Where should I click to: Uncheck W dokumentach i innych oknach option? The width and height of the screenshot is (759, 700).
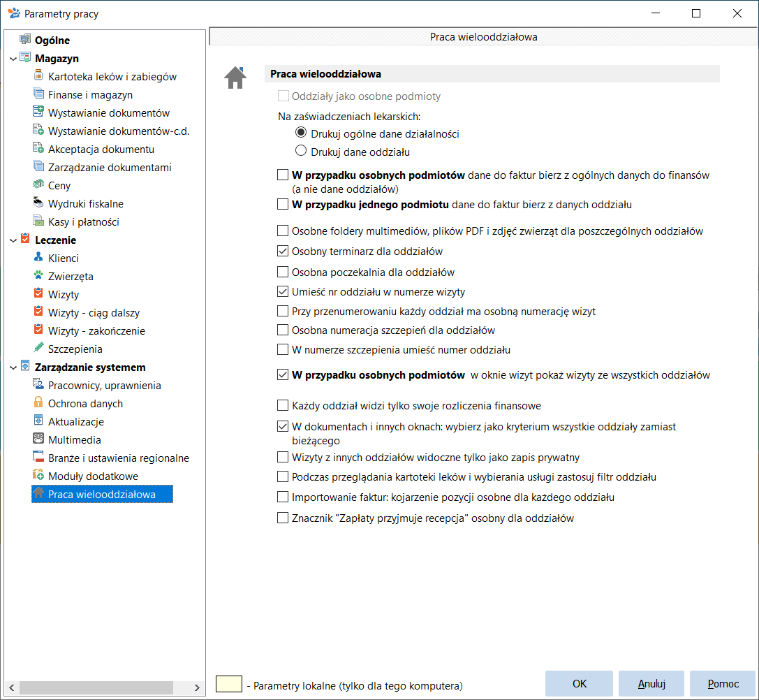click(283, 426)
